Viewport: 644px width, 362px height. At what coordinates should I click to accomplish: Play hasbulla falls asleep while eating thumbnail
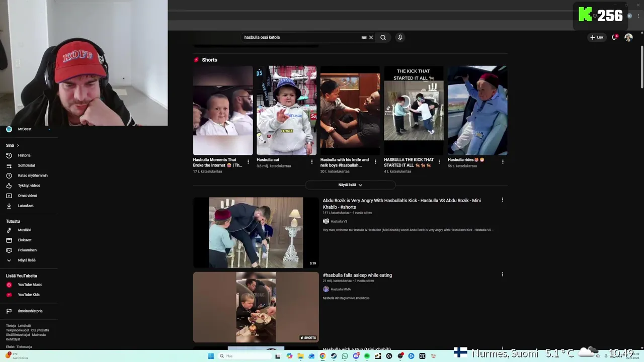(x=256, y=307)
